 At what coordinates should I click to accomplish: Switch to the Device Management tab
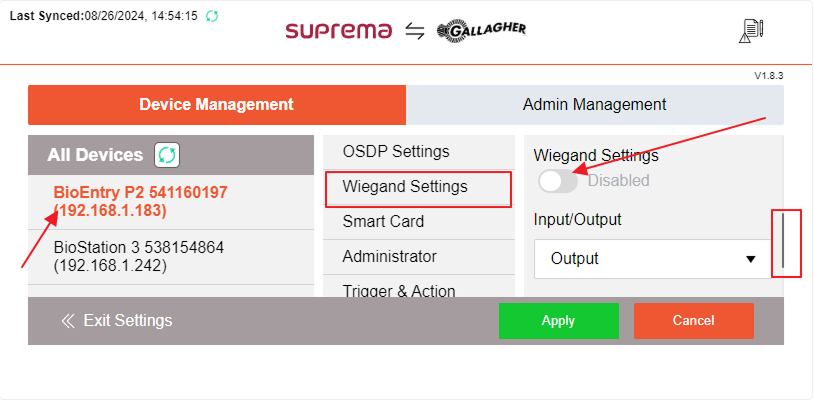click(x=216, y=105)
